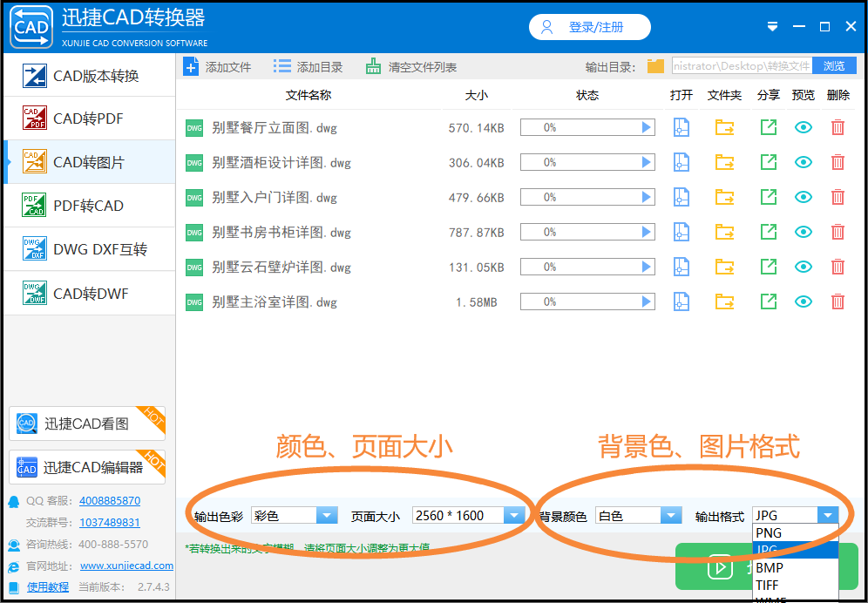868x603 pixels.
Task: Visit www.xunjiecad.com website link
Action: point(126,566)
